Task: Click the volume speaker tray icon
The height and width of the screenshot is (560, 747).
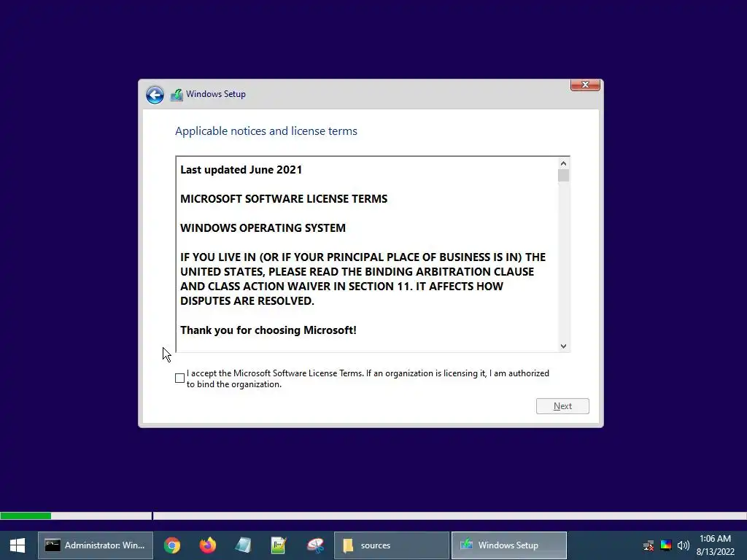Action: tap(684, 545)
